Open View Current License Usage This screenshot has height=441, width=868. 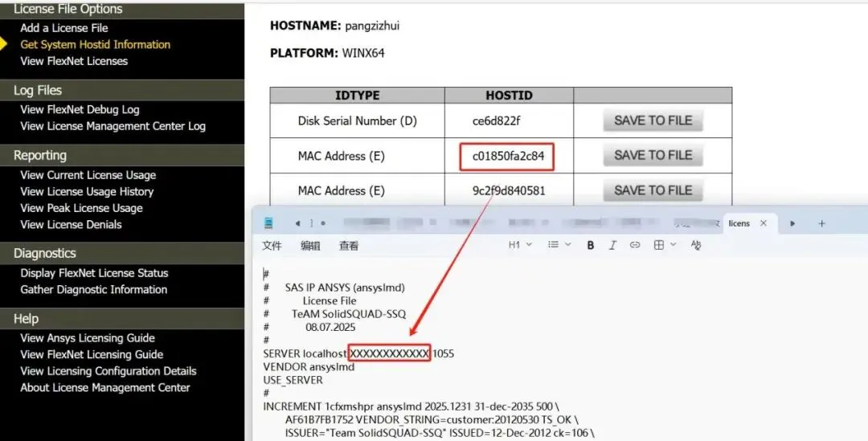[x=88, y=175]
